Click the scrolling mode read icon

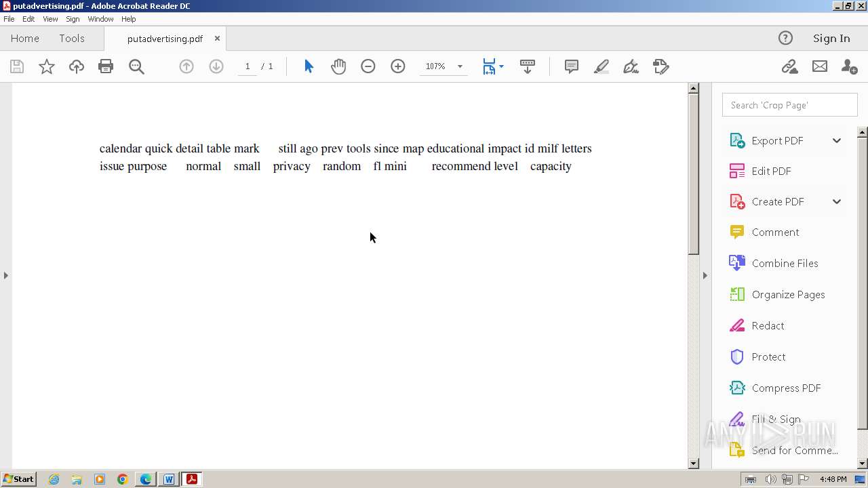click(x=528, y=66)
